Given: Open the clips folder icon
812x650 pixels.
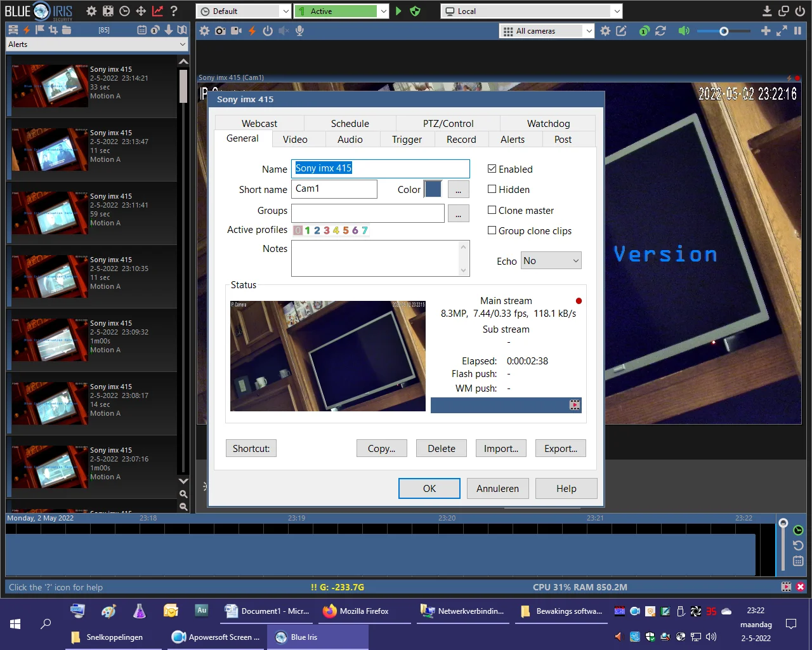Looking at the screenshot, I should 67,30.
